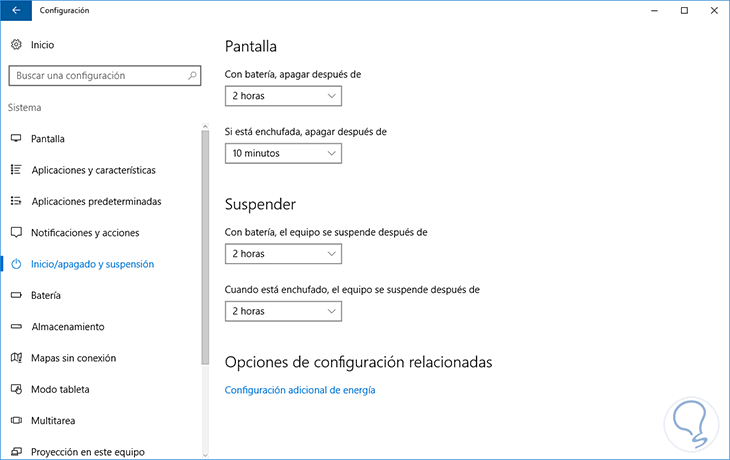Open Configuración adicional de energía link

click(x=300, y=390)
